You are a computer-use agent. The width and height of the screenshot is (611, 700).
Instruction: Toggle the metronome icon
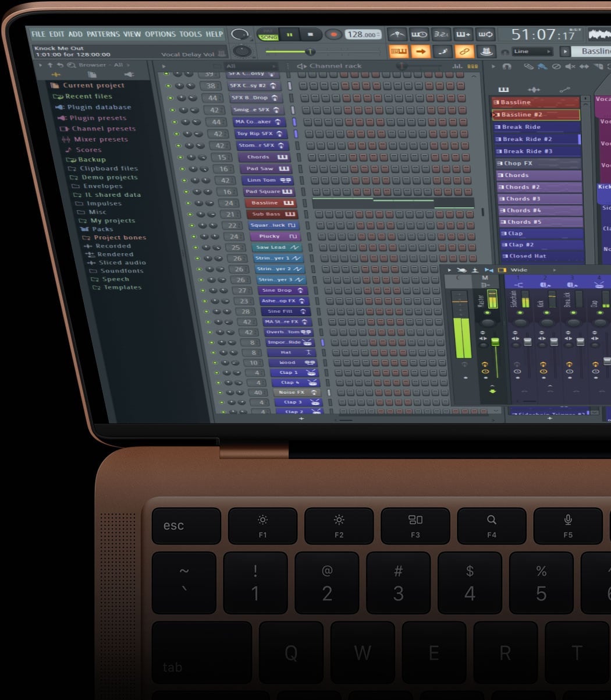397,34
